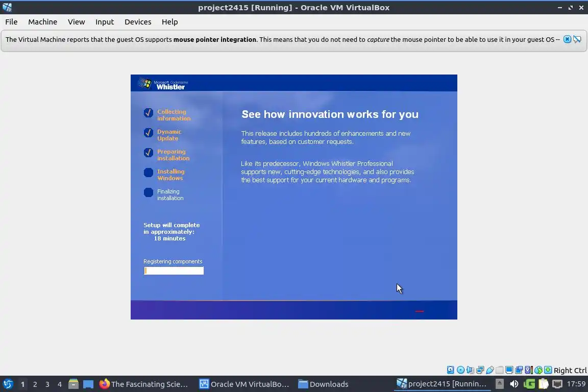This screenshot has height=392, width=588.
Task: Click the optical disk indicator icon
Action: click(x=460, y=370)
